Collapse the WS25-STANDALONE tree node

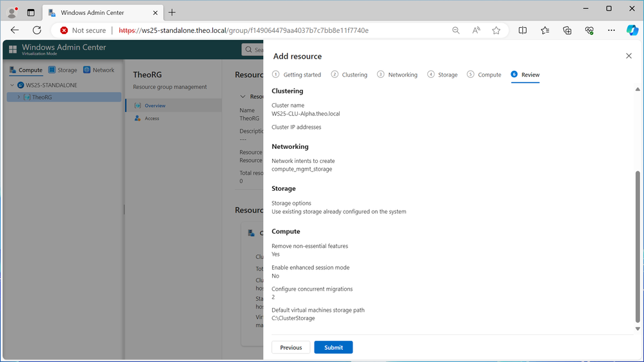[12, 85]
